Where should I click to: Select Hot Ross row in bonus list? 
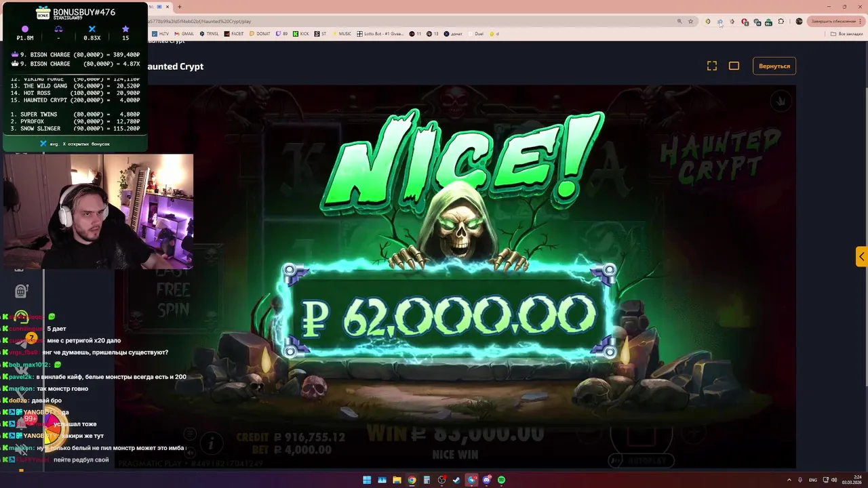[x=75, y=93]
